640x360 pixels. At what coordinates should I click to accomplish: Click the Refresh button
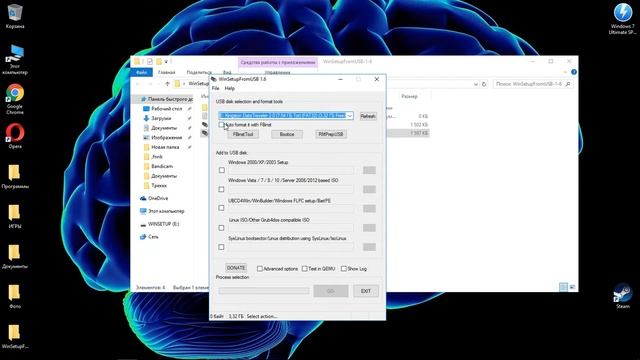(368, 116)
